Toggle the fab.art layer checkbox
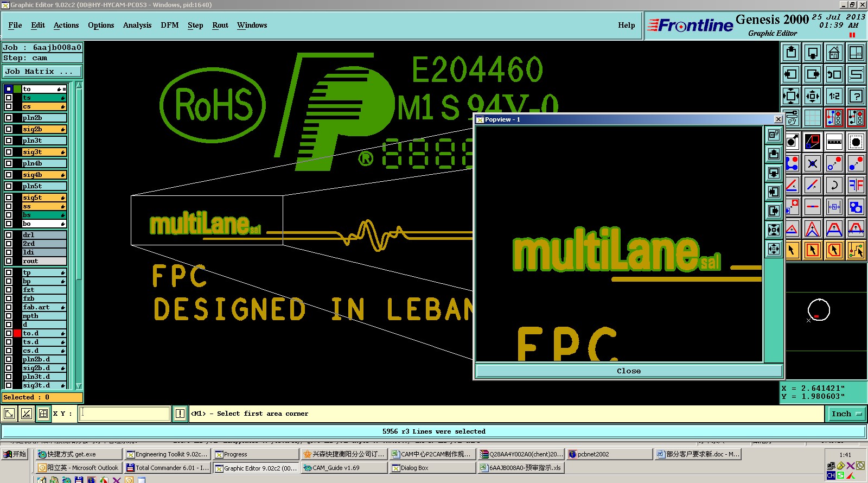This screenshot has height=483, width=868. [9, 307]
